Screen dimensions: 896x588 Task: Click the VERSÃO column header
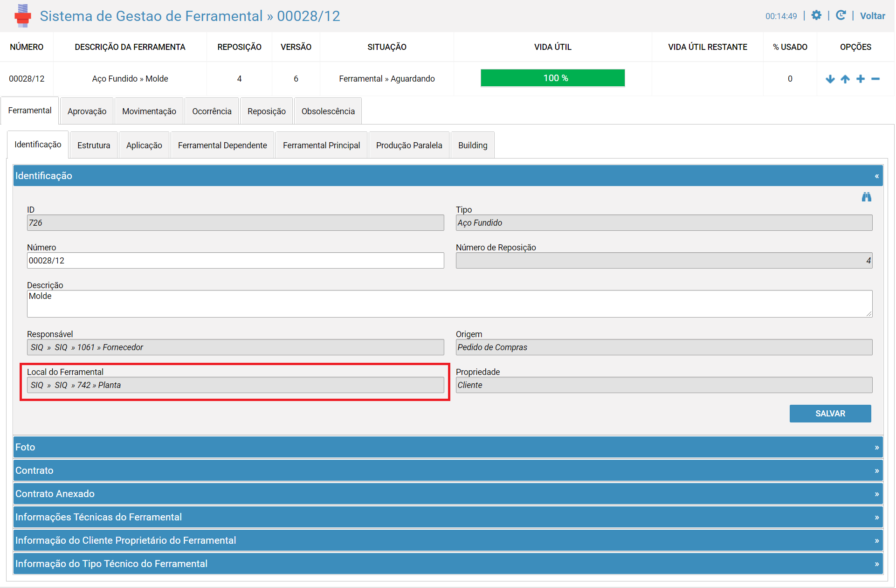(x=296, y=47)
